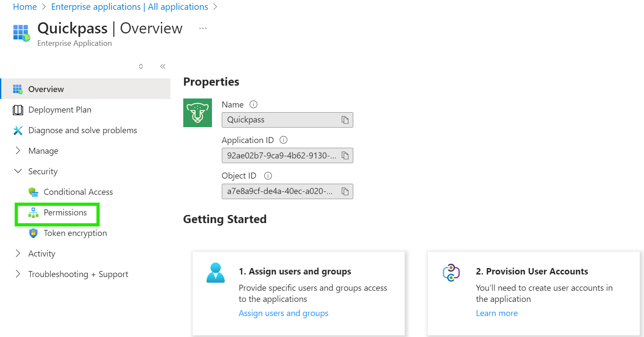Open Enterprise applications | All applications breadcrumb
This screenshot has width=644, height=337.
[x=130, y=7]
